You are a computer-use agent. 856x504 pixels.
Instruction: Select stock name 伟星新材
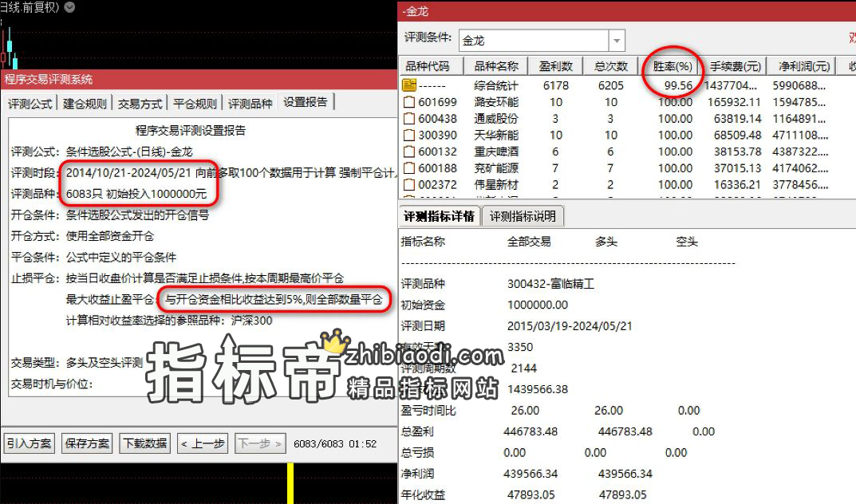[x=496, y=184]
